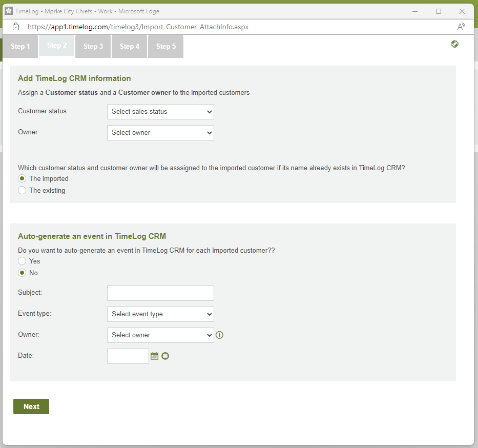
Task: Click the Read aloud icon in address bar
Action: tap(461, 27)
